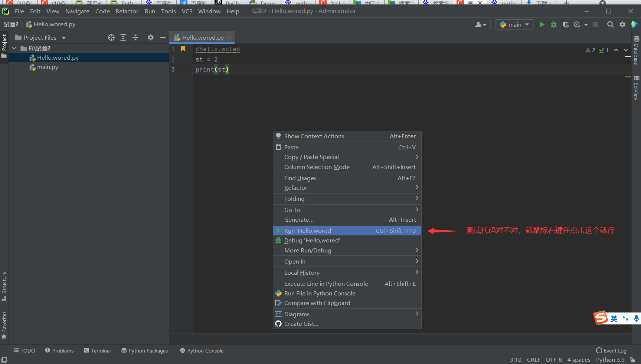Open the user account icon dropdown
Viewport: 641px width, 364px height.
coord(481,24)
